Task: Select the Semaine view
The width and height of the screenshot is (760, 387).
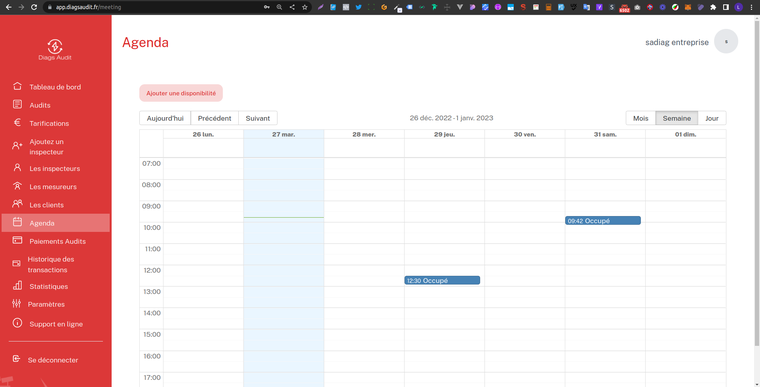Action: [x=677, y=118]
